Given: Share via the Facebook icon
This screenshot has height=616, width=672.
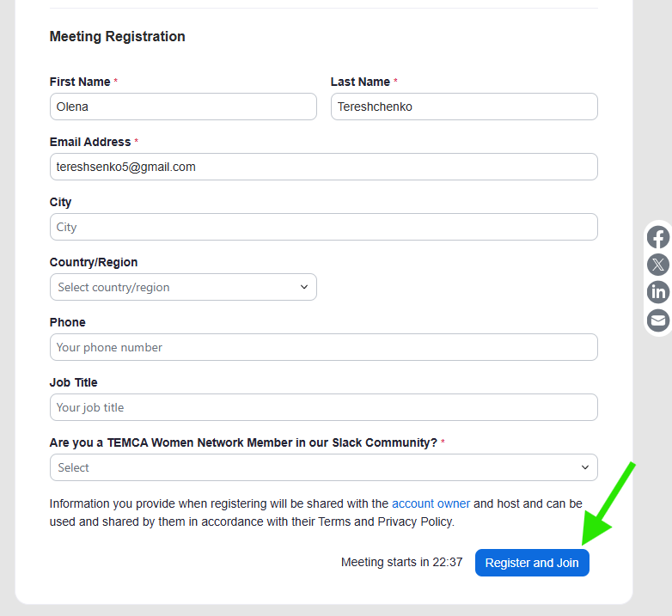Looking at the screenshot, I should click(658, 238).
